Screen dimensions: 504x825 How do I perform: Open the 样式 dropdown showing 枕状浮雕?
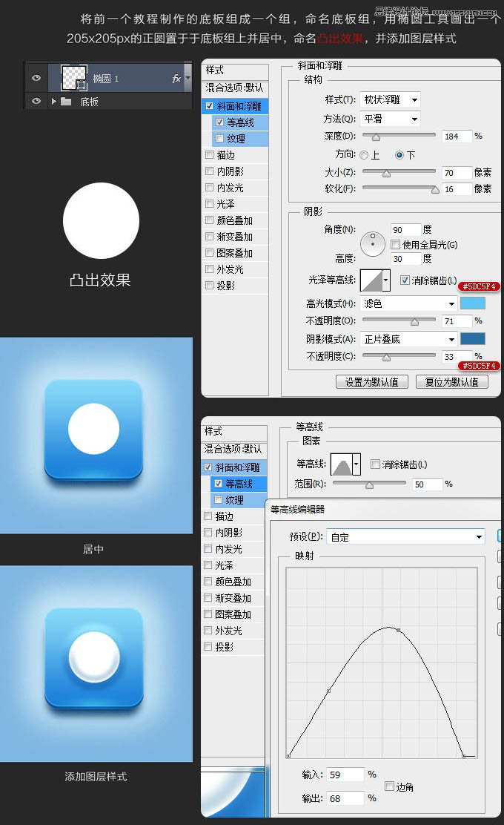coord(390,99)
